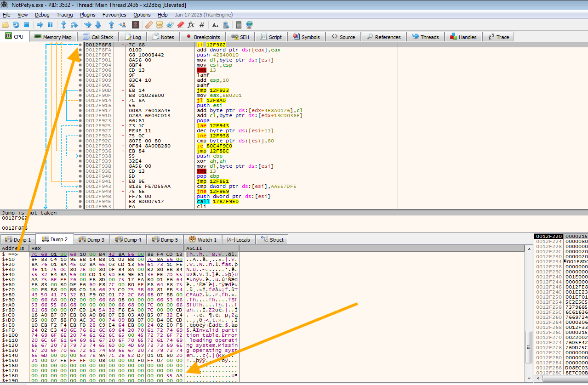Run the program with the arrow icon

click(x=40, y=24)
